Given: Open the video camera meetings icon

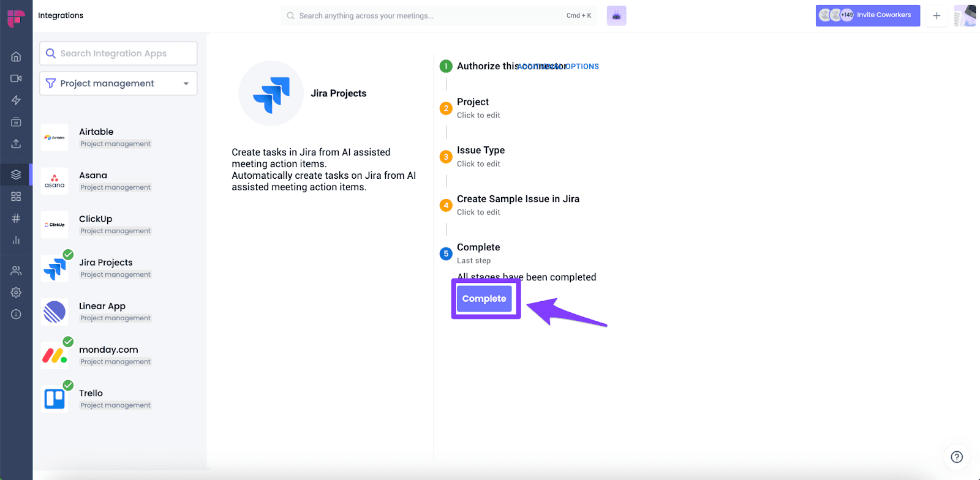Looking at the screenshot, I should pos(16,78).
